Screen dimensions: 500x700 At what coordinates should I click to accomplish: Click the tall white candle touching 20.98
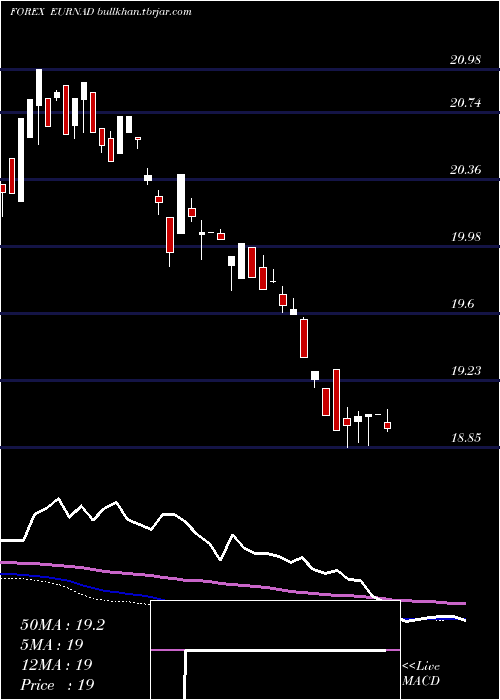39,88
